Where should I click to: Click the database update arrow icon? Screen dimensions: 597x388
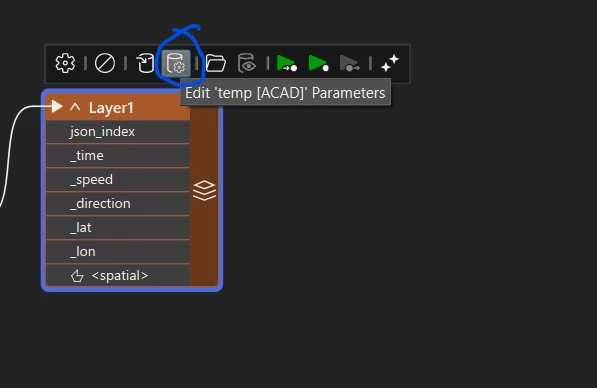[145, 63]
